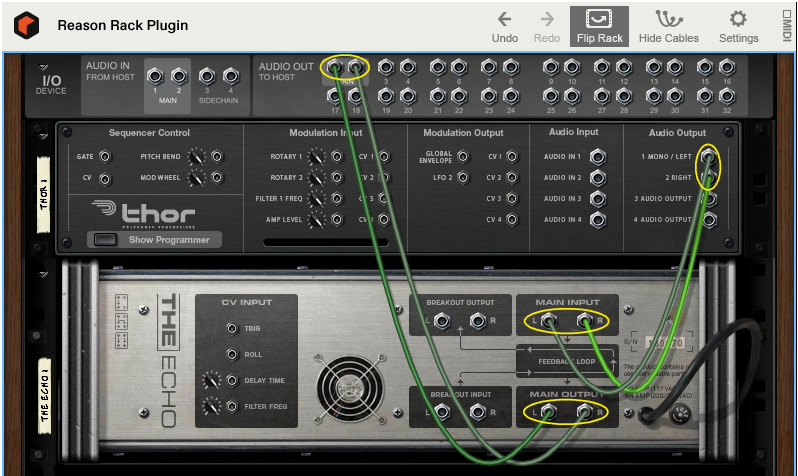Click Thor Gate CV input jack
This screenshot has height=476, width=798.
click(x=105, y=157)
